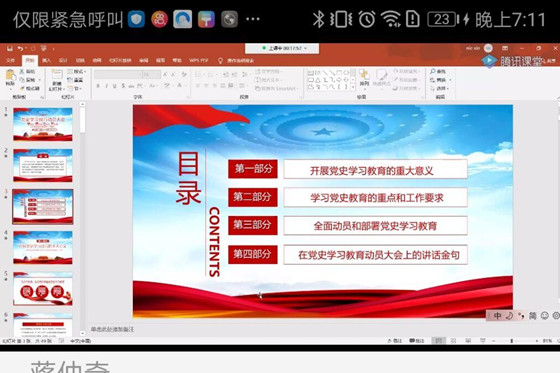Screen dimensions: 560x373
Task: Click the zoom slider handle in status bar
Action: (x=511, y=341)
